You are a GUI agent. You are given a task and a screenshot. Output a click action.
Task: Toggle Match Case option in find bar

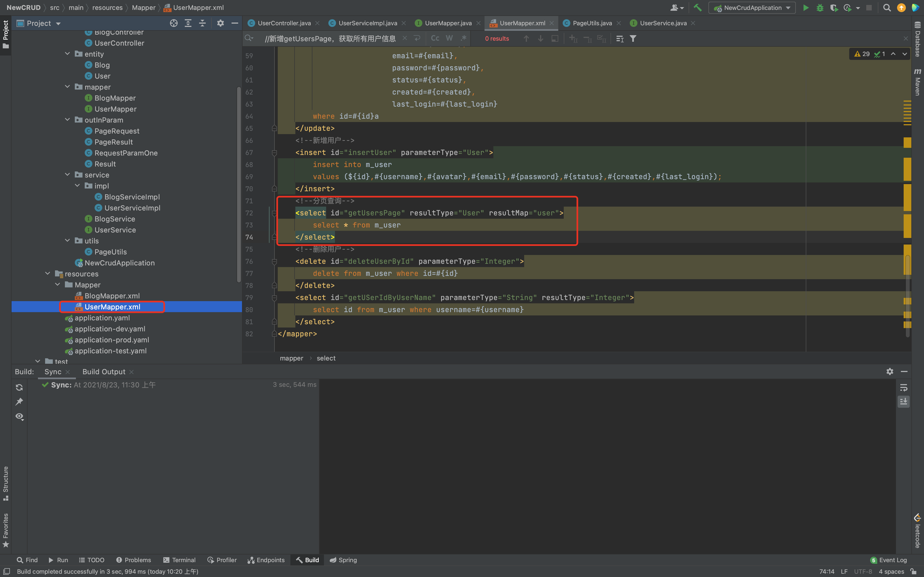(x=435, y=38)
